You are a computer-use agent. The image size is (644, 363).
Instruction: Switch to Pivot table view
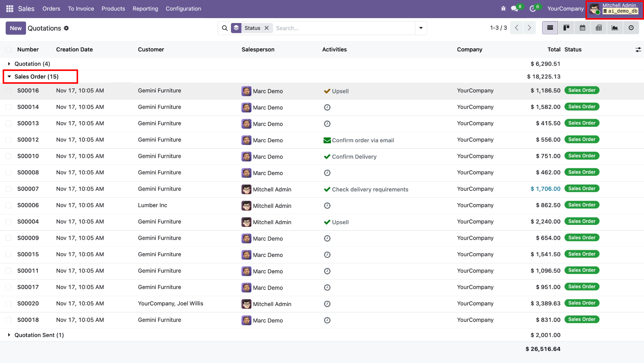point(599,28)
